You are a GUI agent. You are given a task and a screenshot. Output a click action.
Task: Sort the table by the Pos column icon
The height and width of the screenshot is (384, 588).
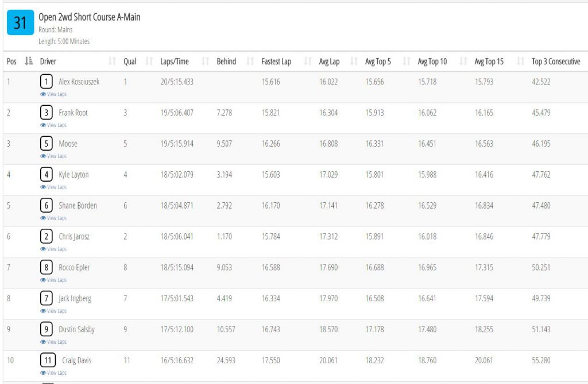click(x=29, y=61)
